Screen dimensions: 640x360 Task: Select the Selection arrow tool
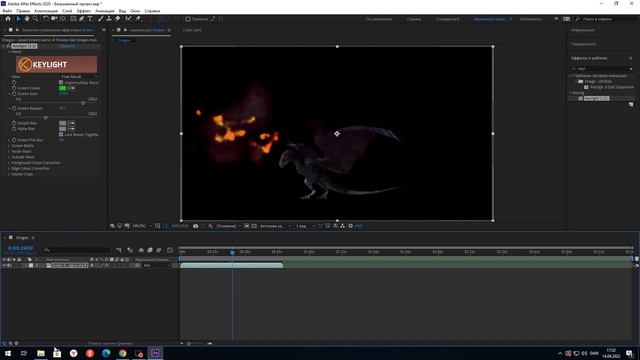click(18, 19)
